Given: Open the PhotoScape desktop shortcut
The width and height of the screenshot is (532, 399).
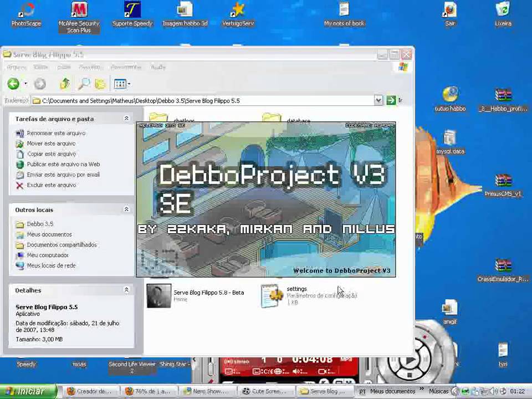Looking at the screenshot, I should [x=26, y=14].
